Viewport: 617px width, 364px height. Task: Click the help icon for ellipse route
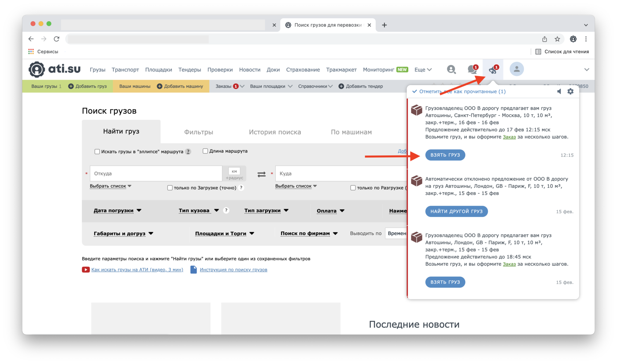188,151
